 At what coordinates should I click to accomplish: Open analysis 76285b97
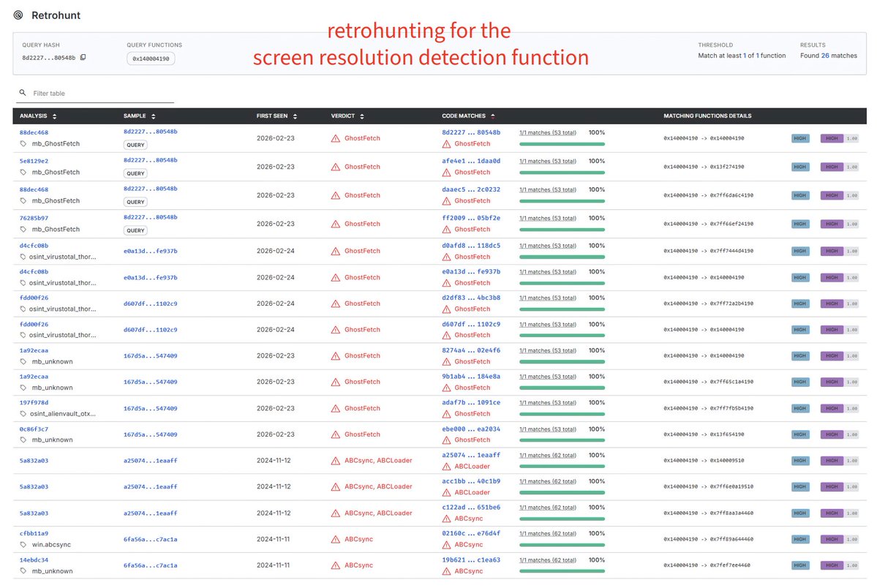point(34,218)
